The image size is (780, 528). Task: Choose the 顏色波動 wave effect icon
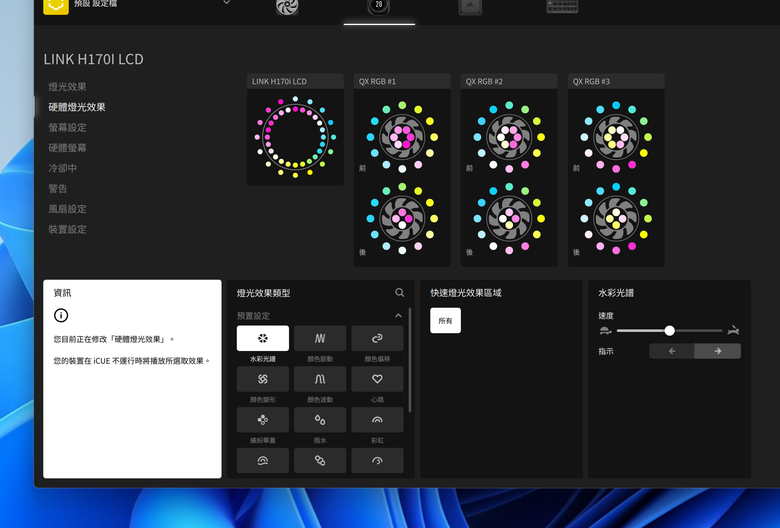[x=320, y=379]
